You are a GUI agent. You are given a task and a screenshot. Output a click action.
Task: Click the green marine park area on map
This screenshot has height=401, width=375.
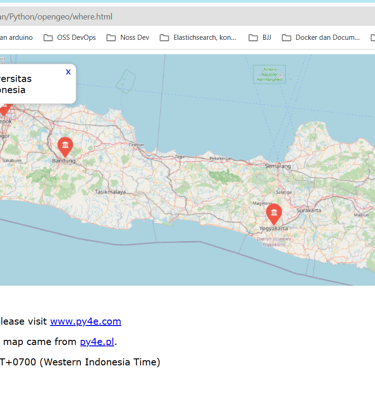coord(269,74)
